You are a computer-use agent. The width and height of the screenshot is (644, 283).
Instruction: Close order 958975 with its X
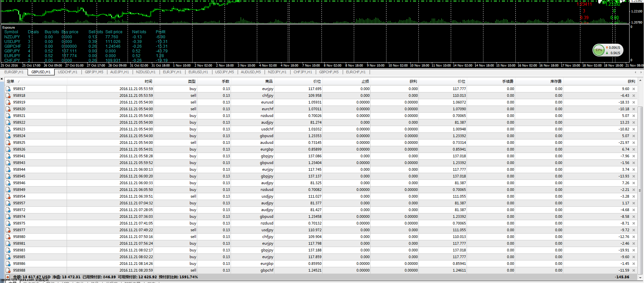[634, 224]
